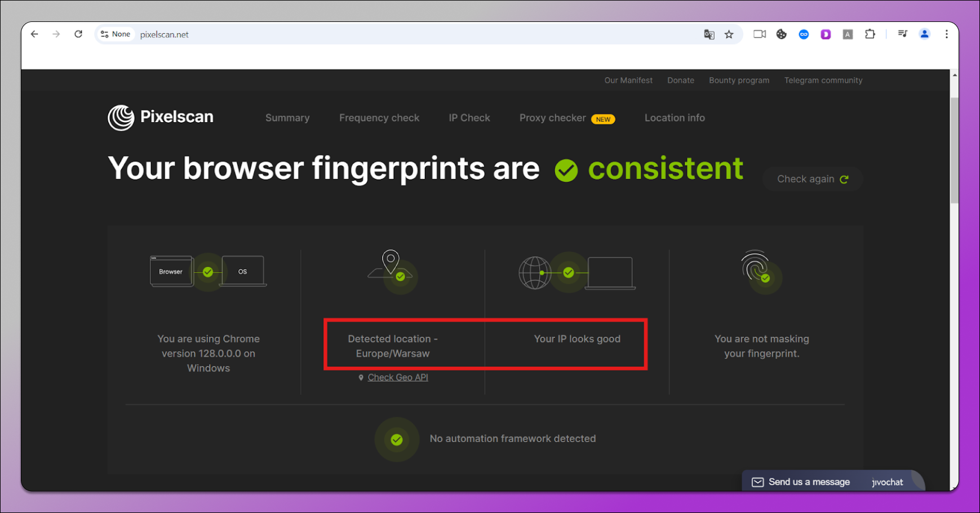Click the browser forward arrow
Screen dimensions: 980x513
56,34
